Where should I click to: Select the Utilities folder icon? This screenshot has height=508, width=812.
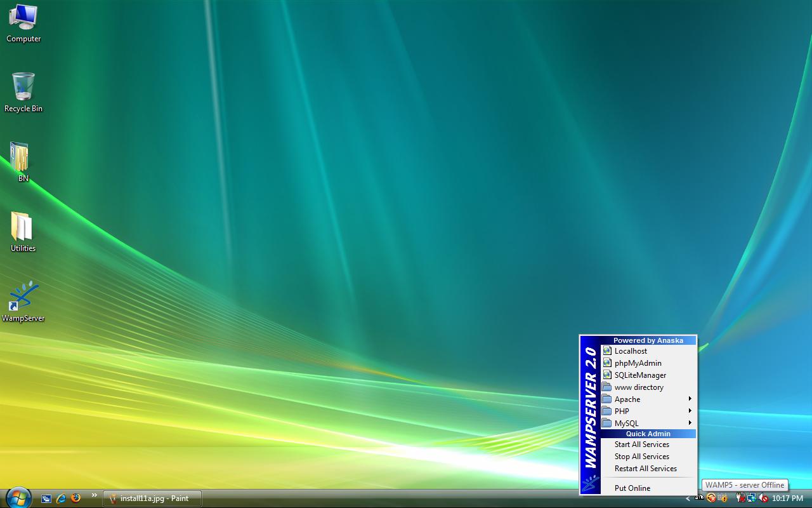pyautogui.click(x=23, y=227)
